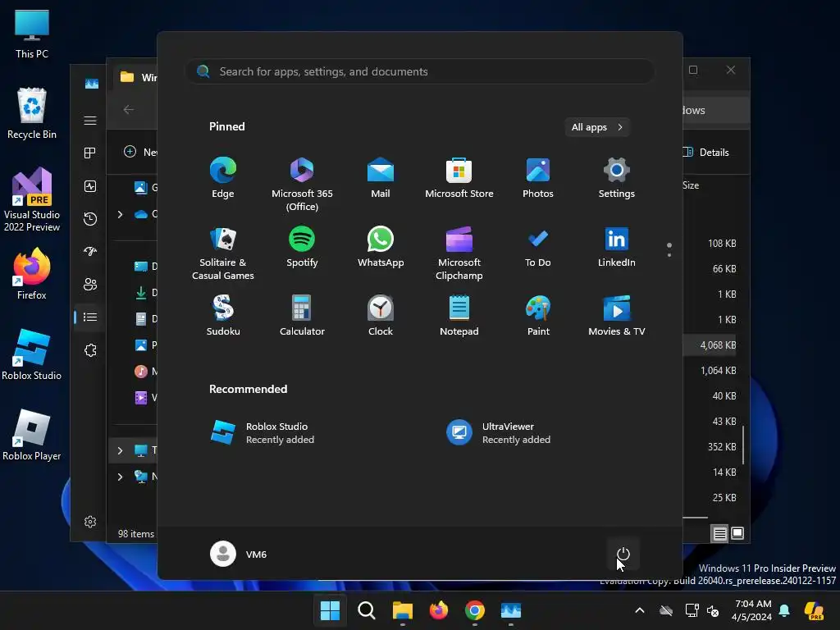Open Solitaire & Casual Games

[x=223, y=253]
